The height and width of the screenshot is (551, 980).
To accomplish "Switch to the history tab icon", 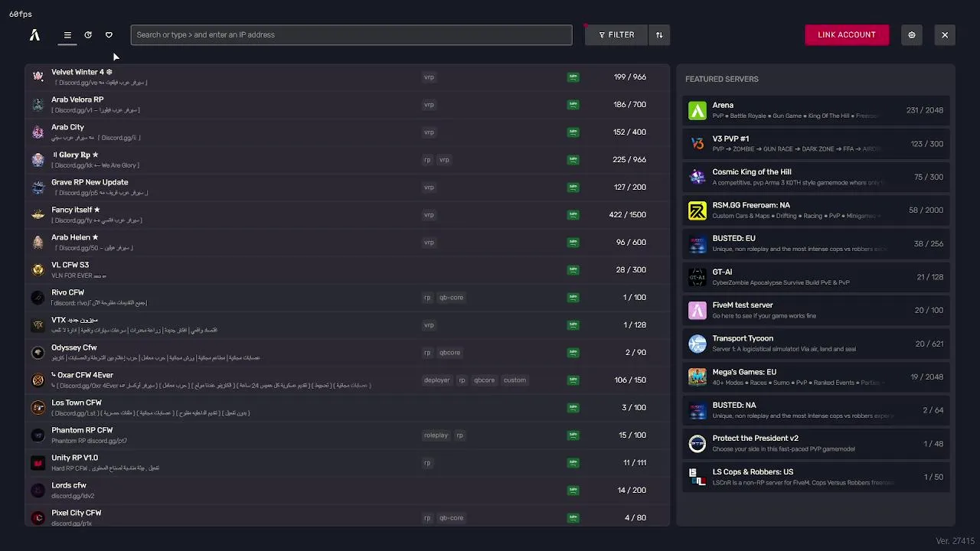I will pos(88,35).
